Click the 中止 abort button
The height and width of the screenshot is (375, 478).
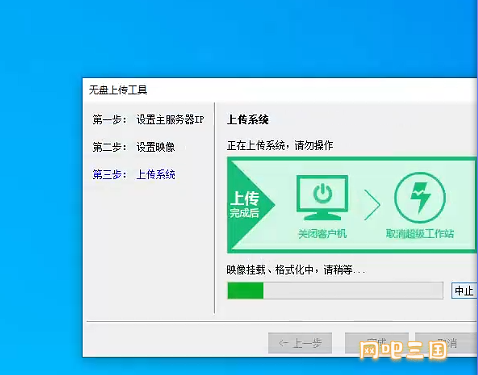click(x=464, y=291)
